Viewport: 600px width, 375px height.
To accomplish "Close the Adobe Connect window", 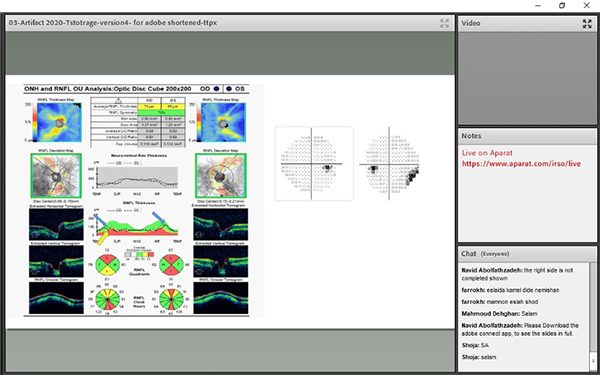I will [x=586, y=5].
